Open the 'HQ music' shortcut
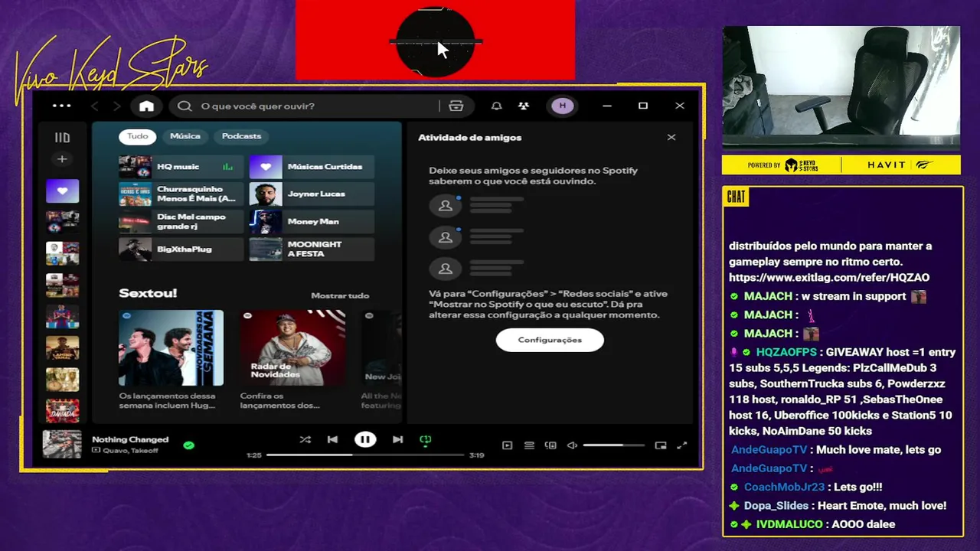This screenshot has height=551, width=980. pyautogui.click(x=181, y=166)
